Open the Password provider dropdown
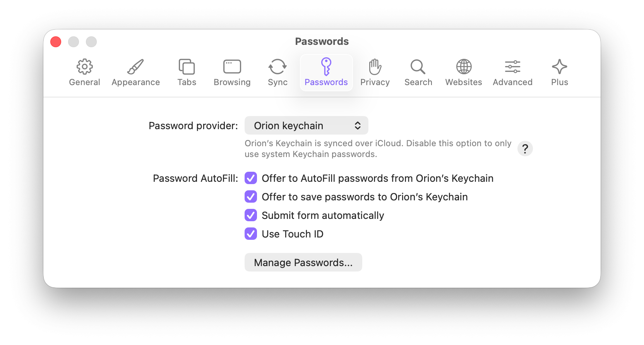The image size is (644, 345). click(306, 126)
